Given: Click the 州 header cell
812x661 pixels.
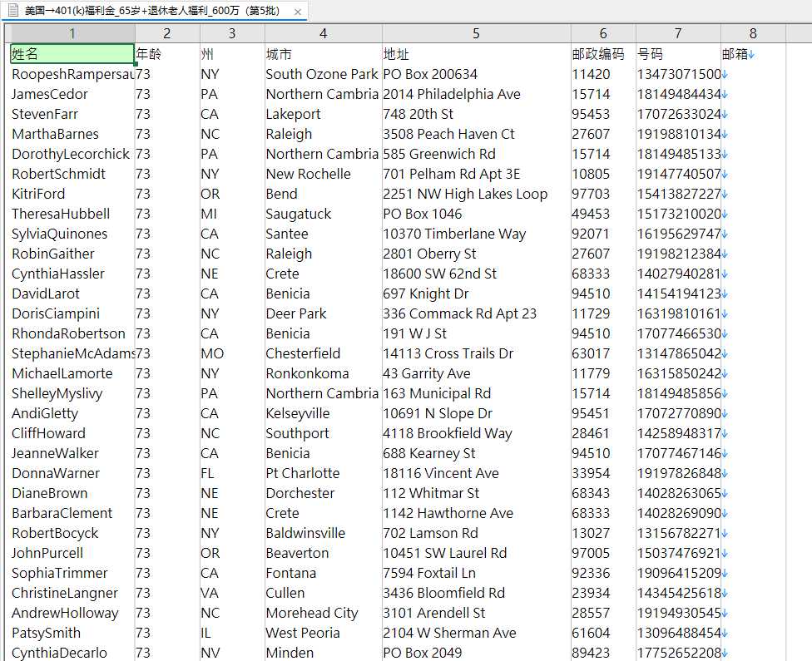Looking at the screenshot, I should click(x=232, y=54).
